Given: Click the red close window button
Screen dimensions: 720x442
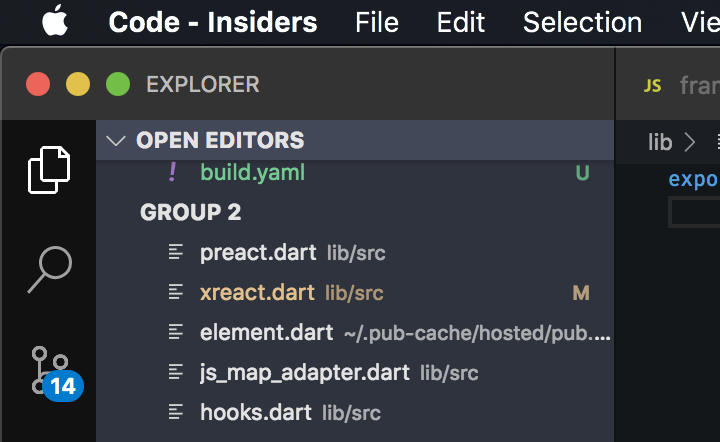Looking at the screenshot, I should pyautogui.click(x=38, y=84).
